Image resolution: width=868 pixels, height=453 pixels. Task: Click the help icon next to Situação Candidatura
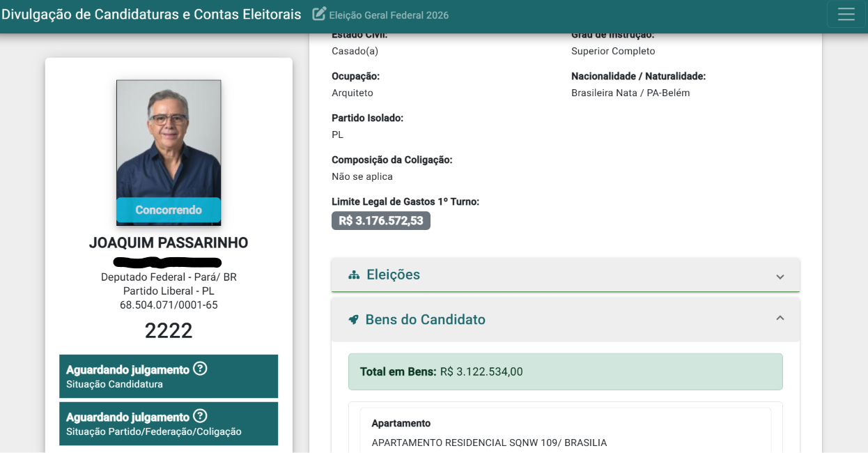(x=200, y=369)
